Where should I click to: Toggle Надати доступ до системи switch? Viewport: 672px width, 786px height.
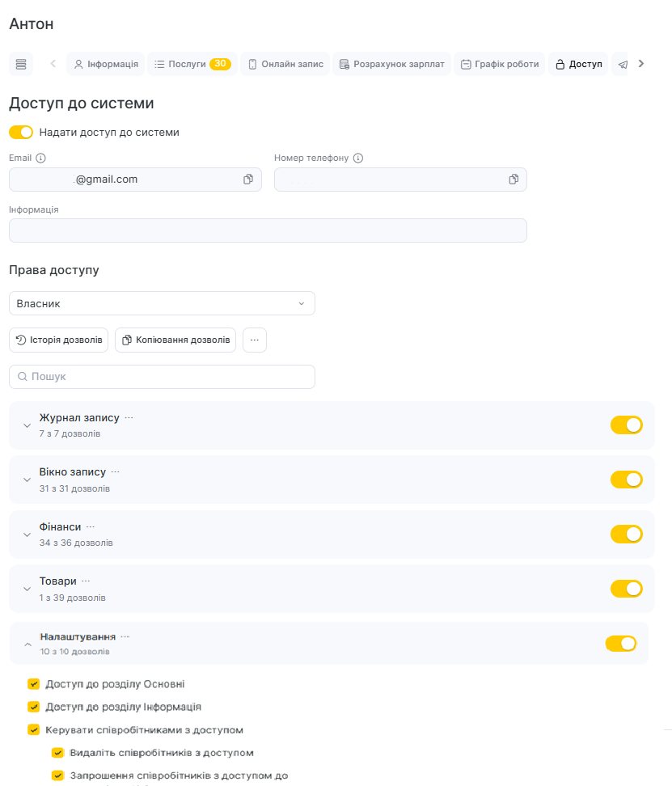[x=21, y=133]
